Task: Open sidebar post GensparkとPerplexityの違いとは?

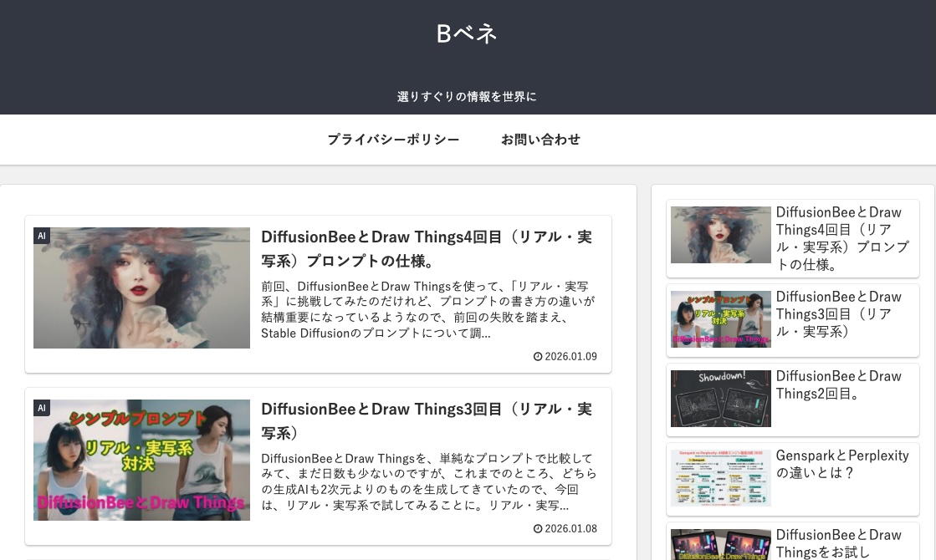Action: [841, 465]
